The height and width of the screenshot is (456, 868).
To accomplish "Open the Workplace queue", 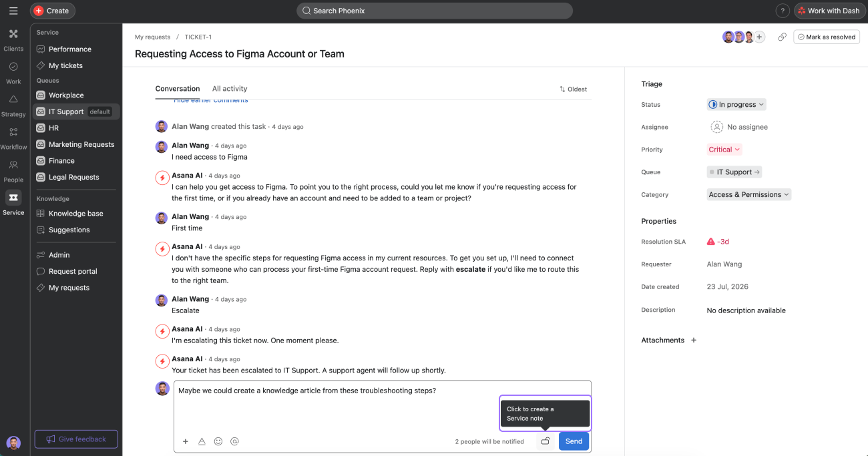I will pos(75,95).
